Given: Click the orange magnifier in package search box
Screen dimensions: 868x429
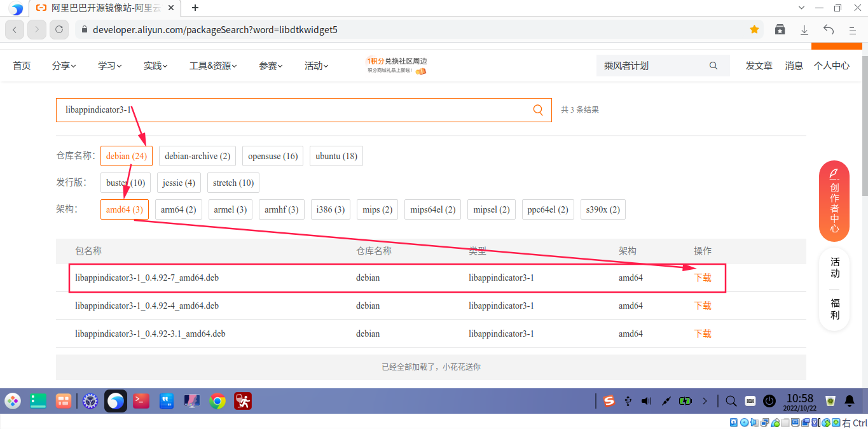Looking at the screenshot, I should tap(538, 109).
